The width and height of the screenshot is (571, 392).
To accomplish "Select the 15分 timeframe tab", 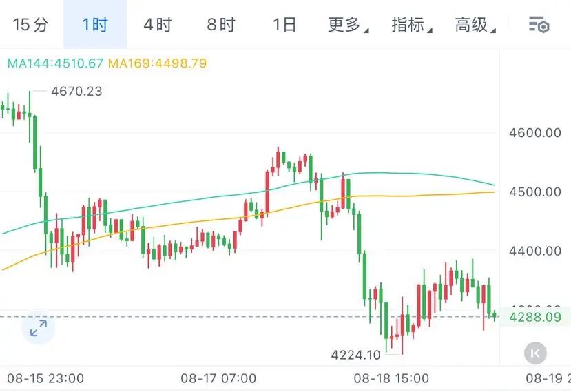I will tap(30, 25).
